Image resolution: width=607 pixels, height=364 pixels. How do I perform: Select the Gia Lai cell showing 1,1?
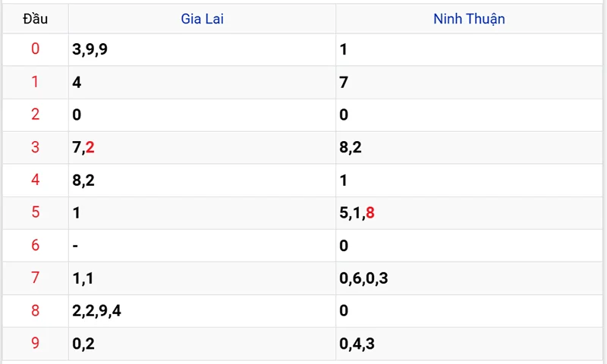click(83, 279)
